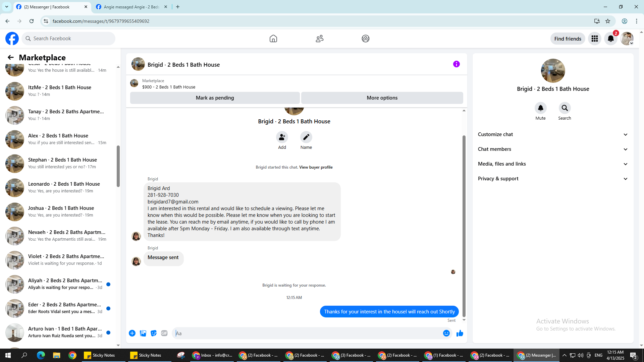644x362 pixels.
Task: Open File Explorer from the taskbar
Action: (56, 355)
